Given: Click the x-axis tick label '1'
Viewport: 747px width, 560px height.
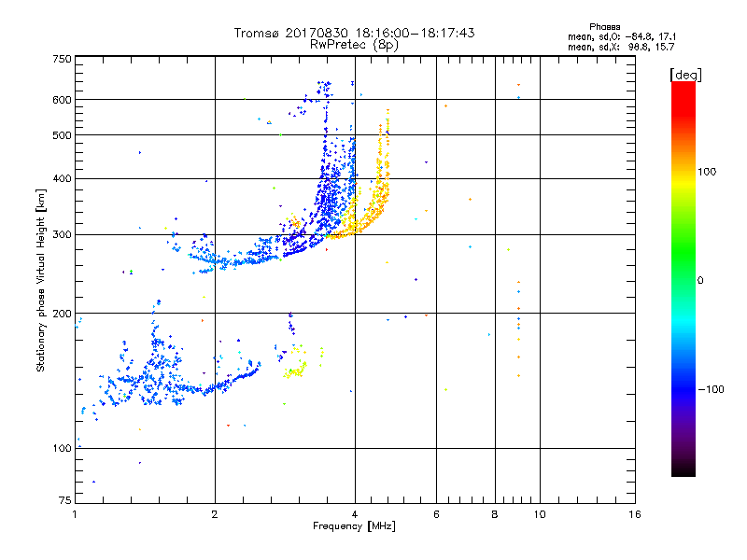Looking at the screenshot, I should click(75, 514).
